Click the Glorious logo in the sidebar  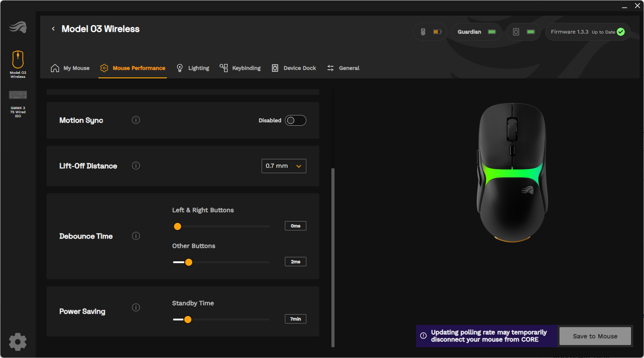[18, 27]
